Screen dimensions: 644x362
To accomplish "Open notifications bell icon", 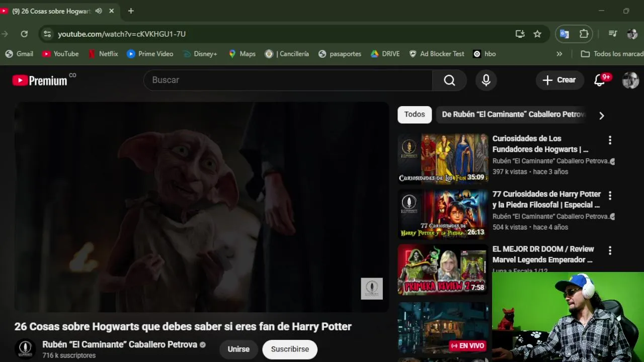I will point(600,80).
